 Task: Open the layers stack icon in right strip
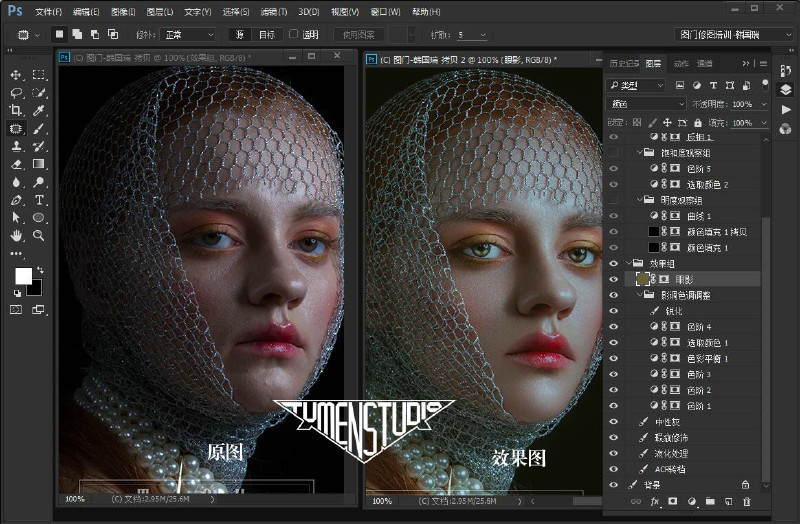[x=786, y=90]
